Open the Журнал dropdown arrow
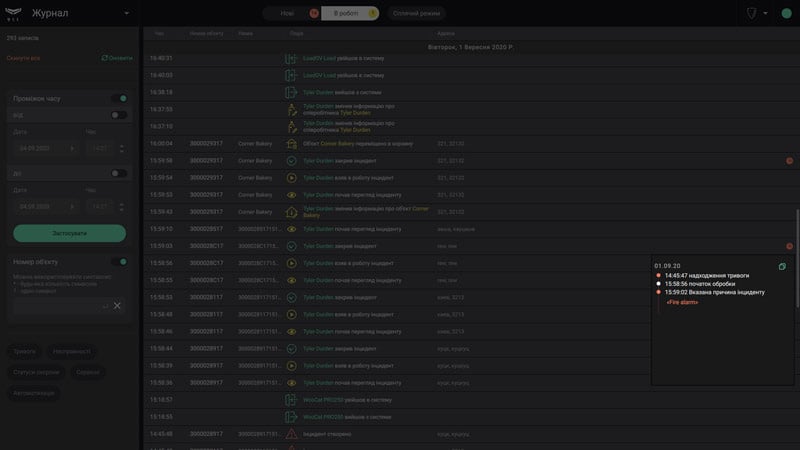 click(x=127, y=13)
